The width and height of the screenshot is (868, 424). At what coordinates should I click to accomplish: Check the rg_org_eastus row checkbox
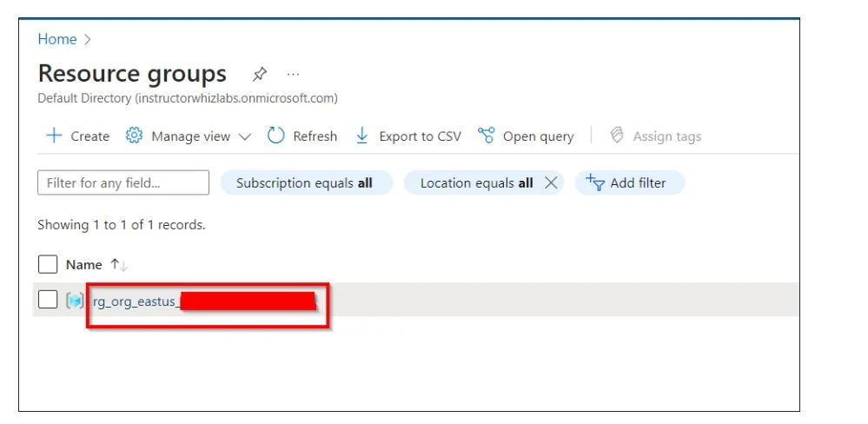pos(48,300)
